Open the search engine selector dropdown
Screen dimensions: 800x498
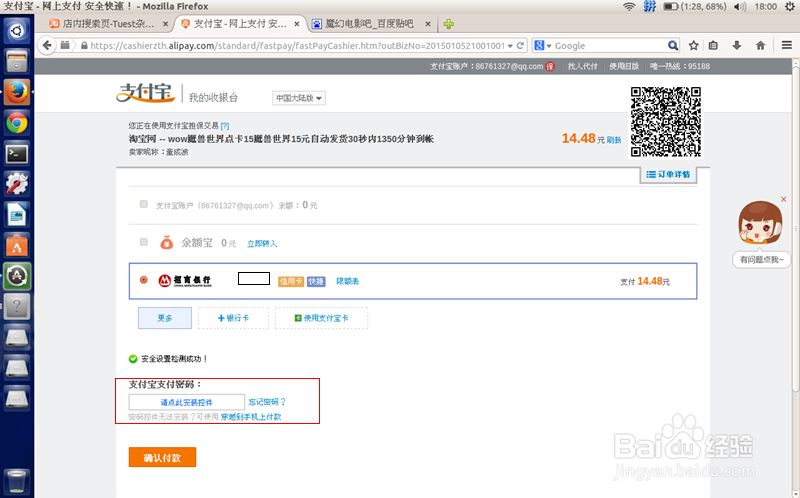tap(543, 45)
